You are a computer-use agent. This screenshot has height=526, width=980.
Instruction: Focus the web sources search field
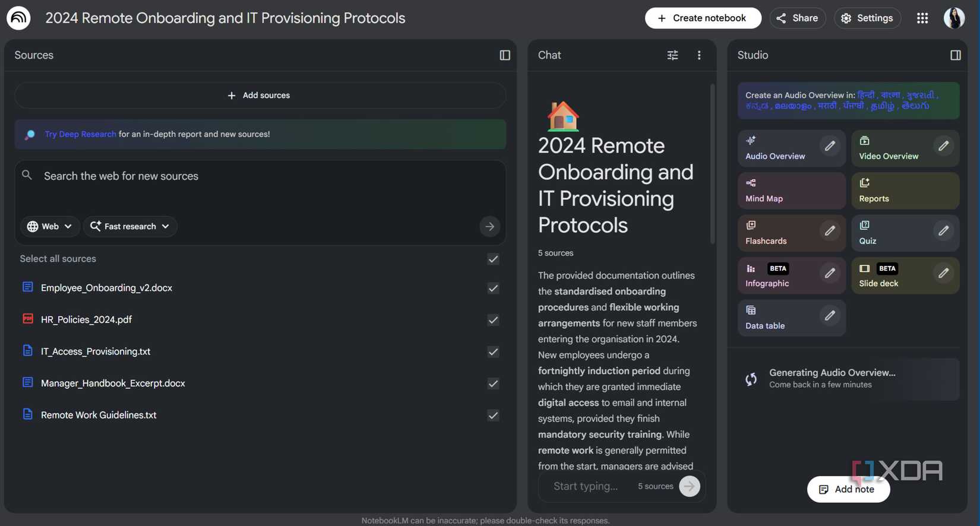[260, 176]
